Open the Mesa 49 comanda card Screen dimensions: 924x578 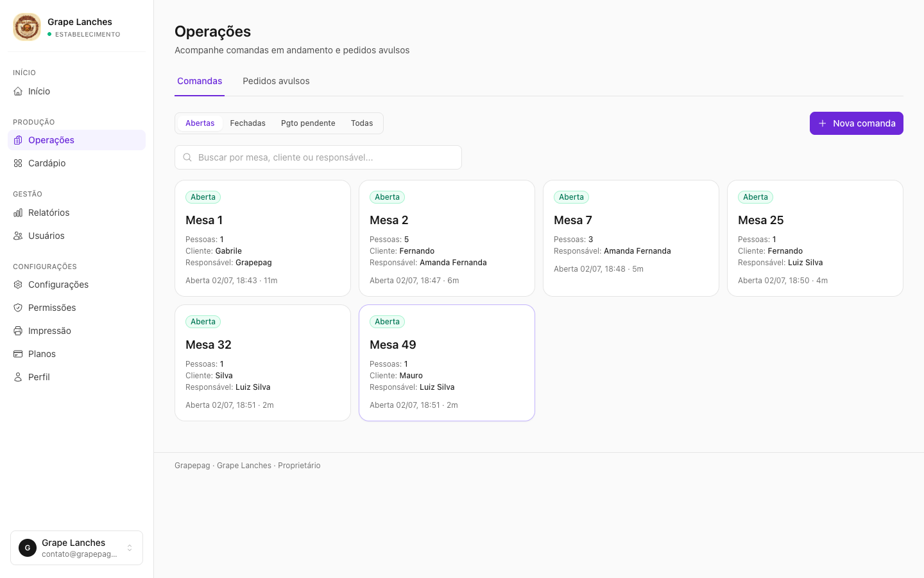[447, 363]
